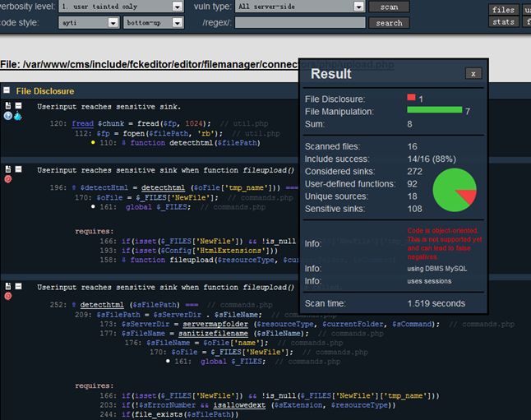
Task: Click the pie chart in Result popup
Action: click(x=455, y=190)
